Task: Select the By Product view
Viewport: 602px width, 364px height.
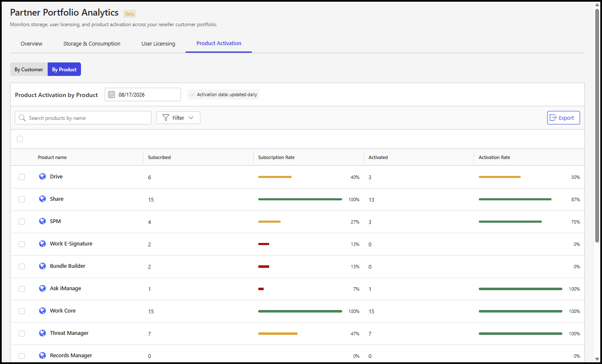Action: click(64, 69)
